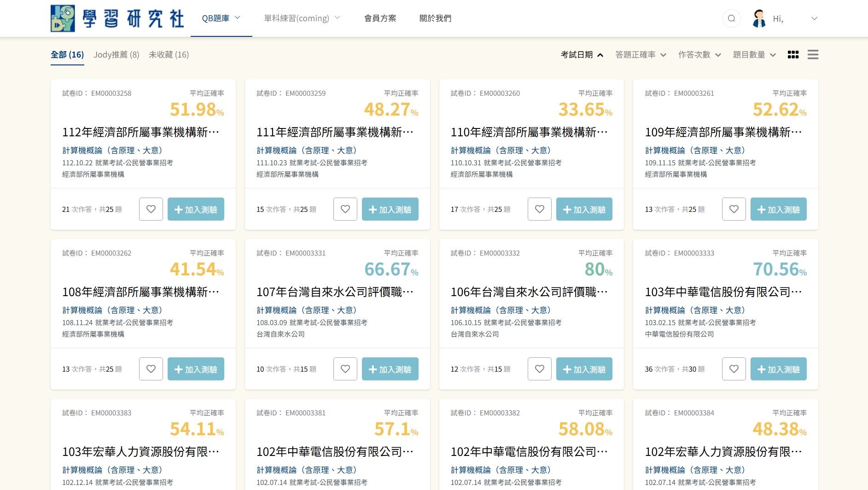The width and height of the screenshot is (868, 490).
Task: Click 計算機概論 subject under exam EM00003258
Action: pyautogui.click(x=112, y=151)
